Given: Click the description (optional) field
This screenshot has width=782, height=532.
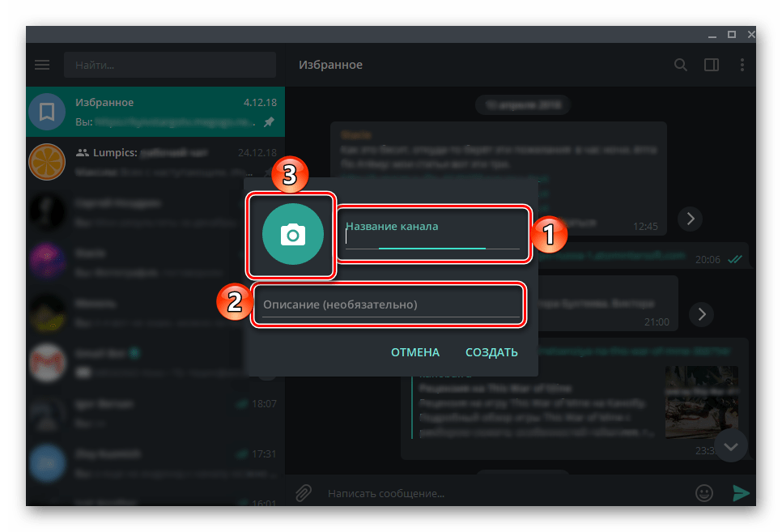Looking at the screenshot, I should [392, 305].
